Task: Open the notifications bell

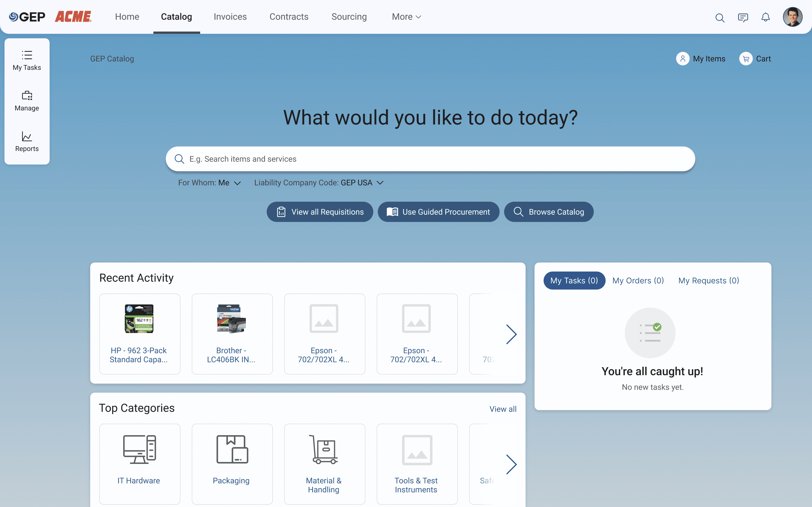Action: pos(765,17)
